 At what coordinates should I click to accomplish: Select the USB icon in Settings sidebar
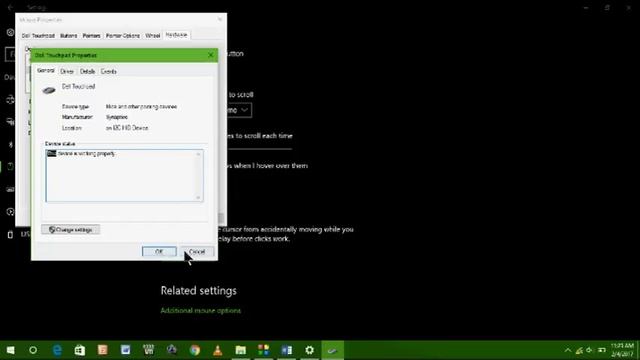click(10, 234)
